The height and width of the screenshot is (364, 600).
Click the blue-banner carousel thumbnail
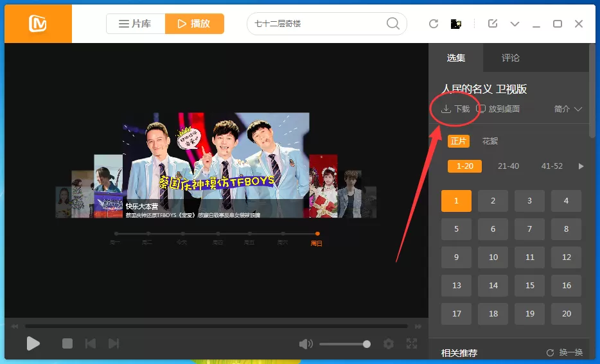(x=109, y=186)
